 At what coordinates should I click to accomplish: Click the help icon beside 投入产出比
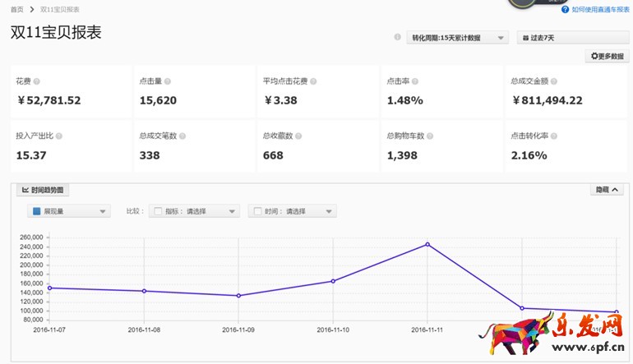58,136
